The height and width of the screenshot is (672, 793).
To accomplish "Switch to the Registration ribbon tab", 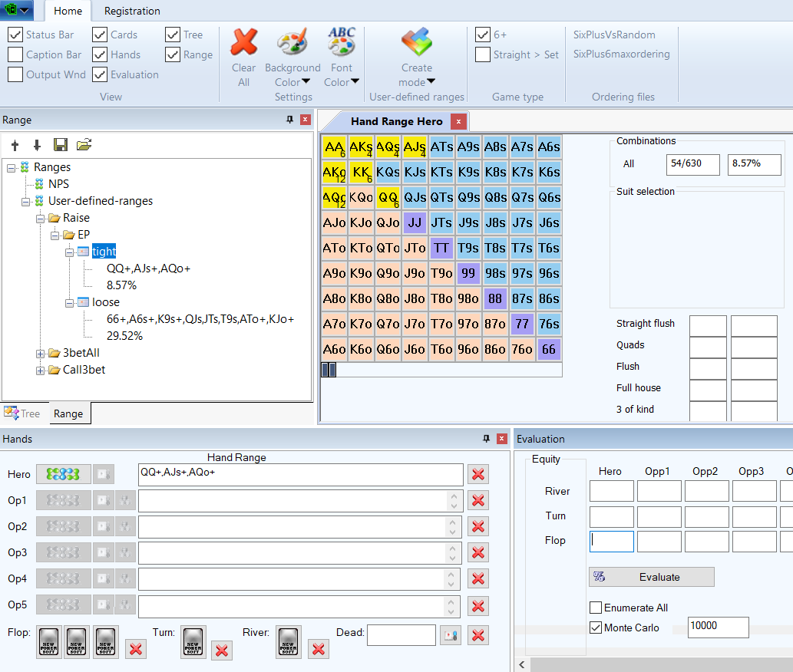I will [132, 11].
